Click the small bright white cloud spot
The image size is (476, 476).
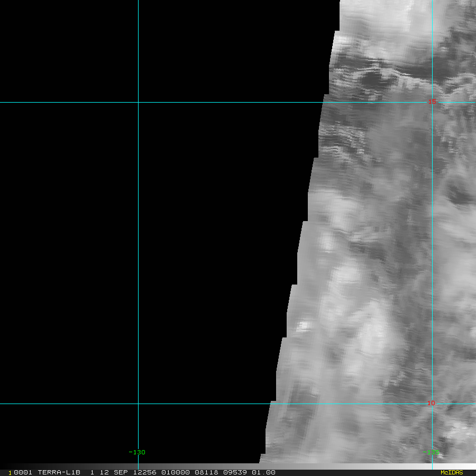(x=304, y=326)
